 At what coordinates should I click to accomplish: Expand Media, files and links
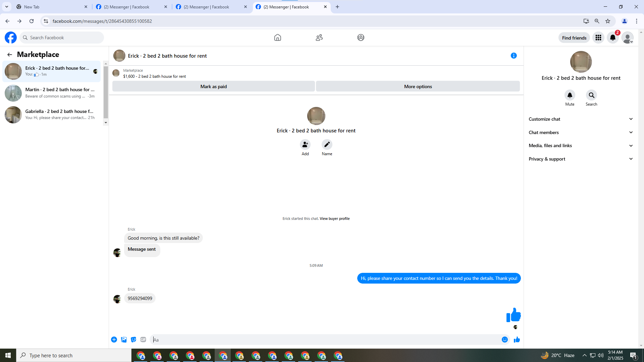click(x=581, y=145)
